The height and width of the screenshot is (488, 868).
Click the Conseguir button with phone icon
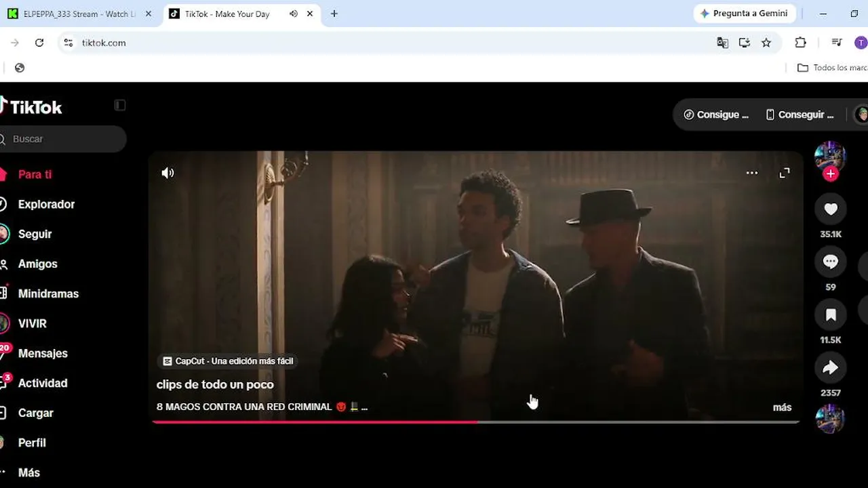(800, 115)
